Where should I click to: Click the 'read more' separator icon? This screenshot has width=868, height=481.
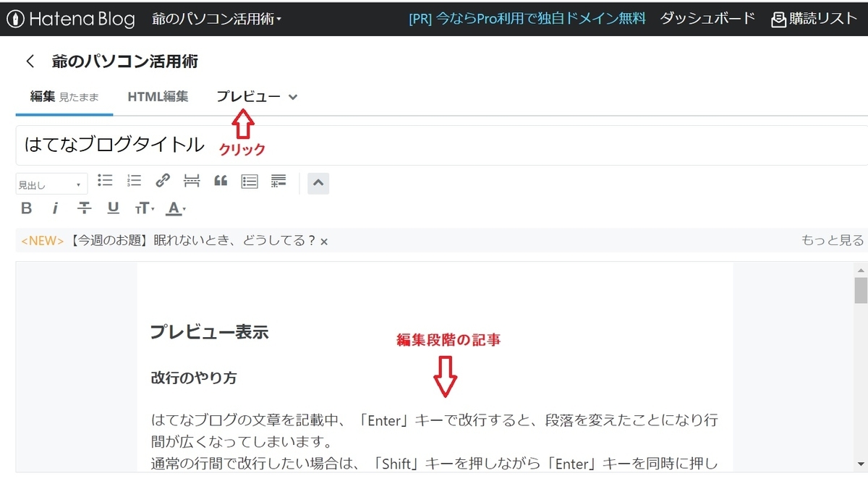[191, 180]
